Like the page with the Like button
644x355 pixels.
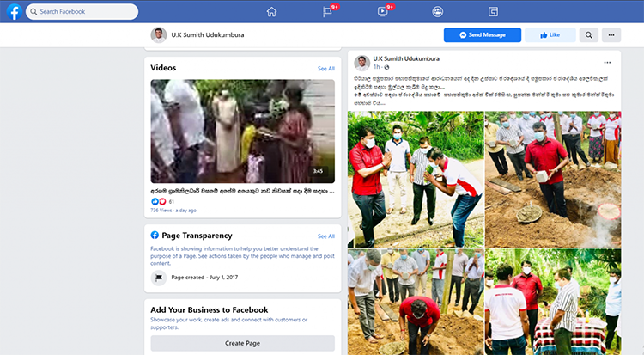coord(550,35)
